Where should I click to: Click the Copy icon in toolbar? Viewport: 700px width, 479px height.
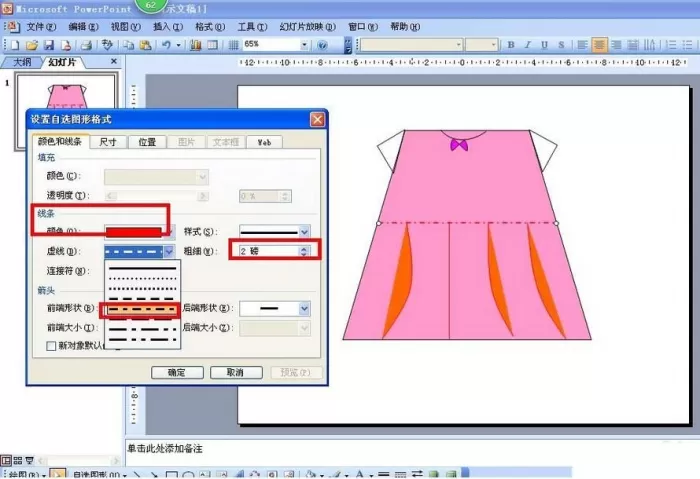click(129, 45)
